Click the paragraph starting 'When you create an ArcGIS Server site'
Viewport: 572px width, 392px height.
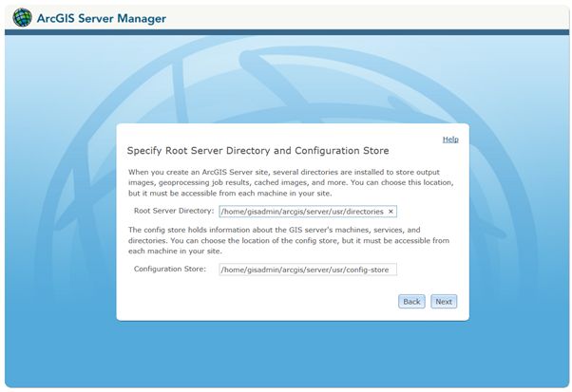[x=291, y=182]
